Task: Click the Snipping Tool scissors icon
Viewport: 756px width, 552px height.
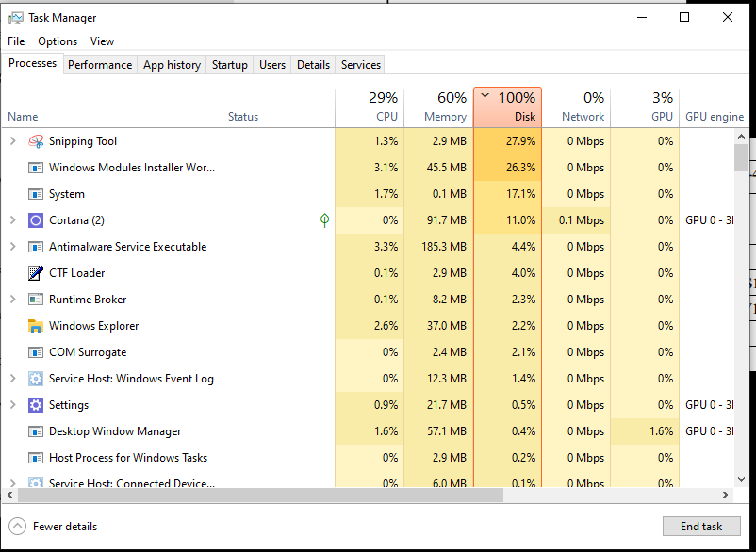Action: click(36, 141)
